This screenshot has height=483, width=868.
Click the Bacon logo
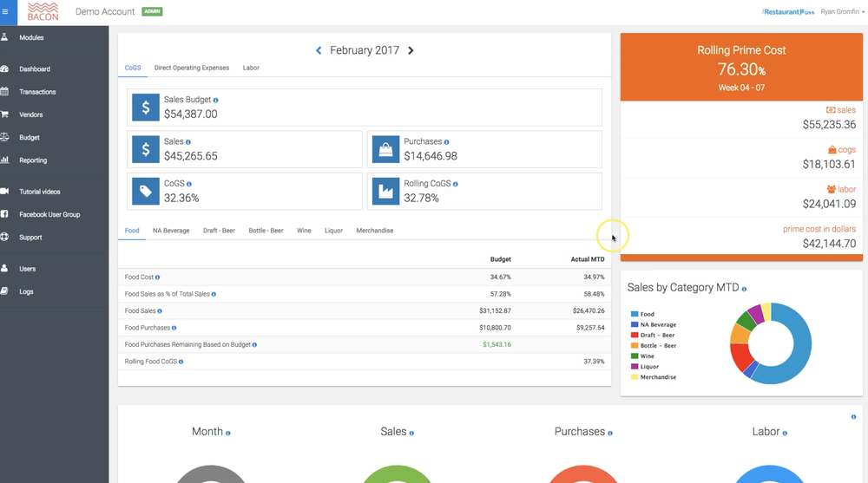[x=43, y=11]
